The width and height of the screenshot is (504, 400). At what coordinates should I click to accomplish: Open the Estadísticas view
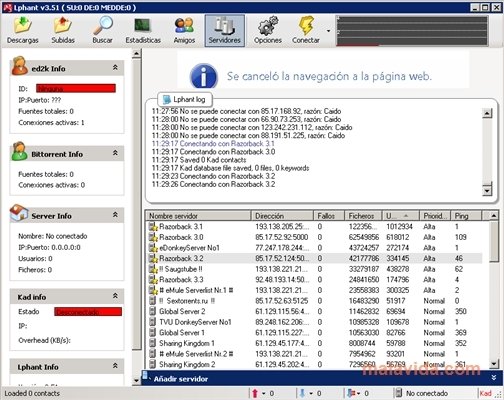[x=143, y=31]
